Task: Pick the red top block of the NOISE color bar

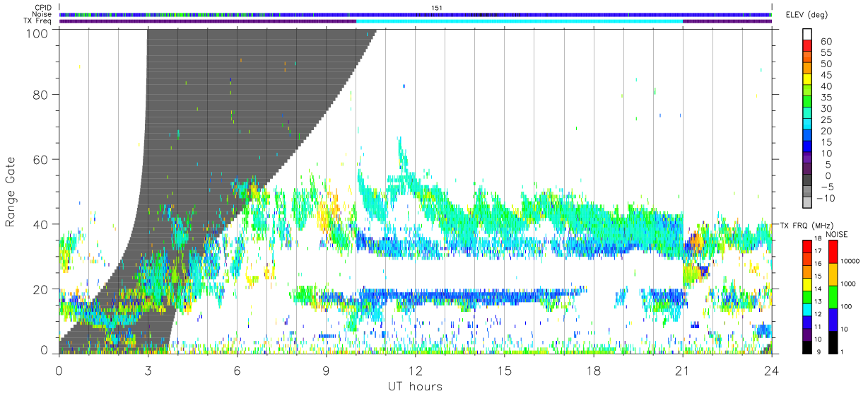Action: [x=832, y=252]
